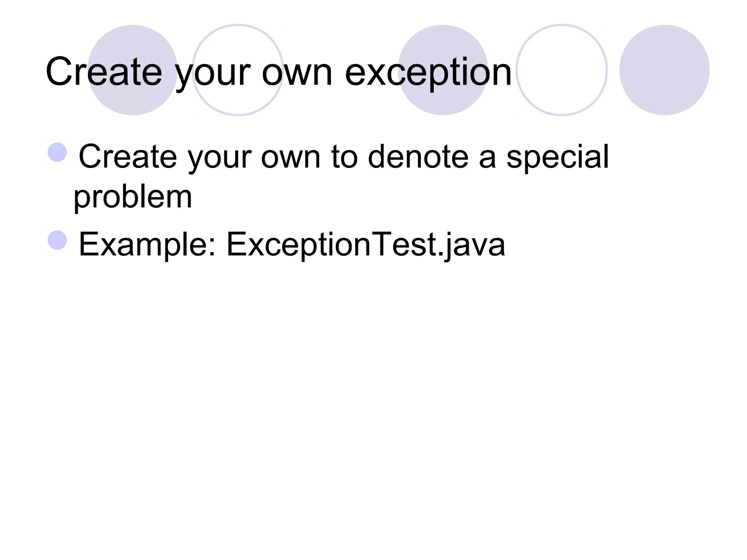Screen dimensions: 747x560
Task: Select the outlined circle behind 'your own' in title
Action: 238,70
